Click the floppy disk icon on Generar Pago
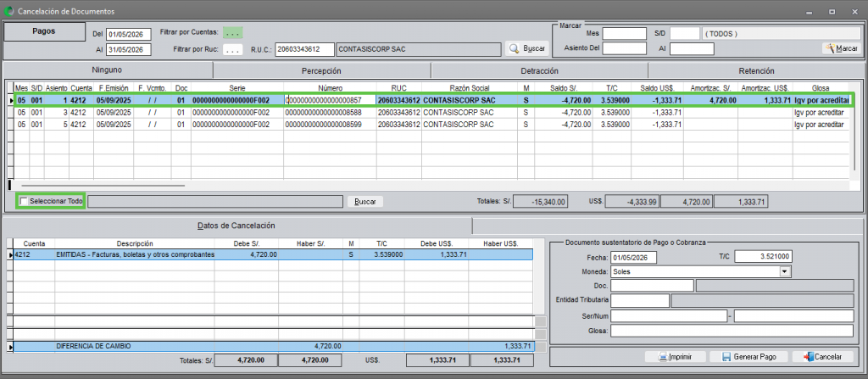Image resolution: width=868 pixels, height=379 pixels. pyautogui.click(x=726, y=357)
